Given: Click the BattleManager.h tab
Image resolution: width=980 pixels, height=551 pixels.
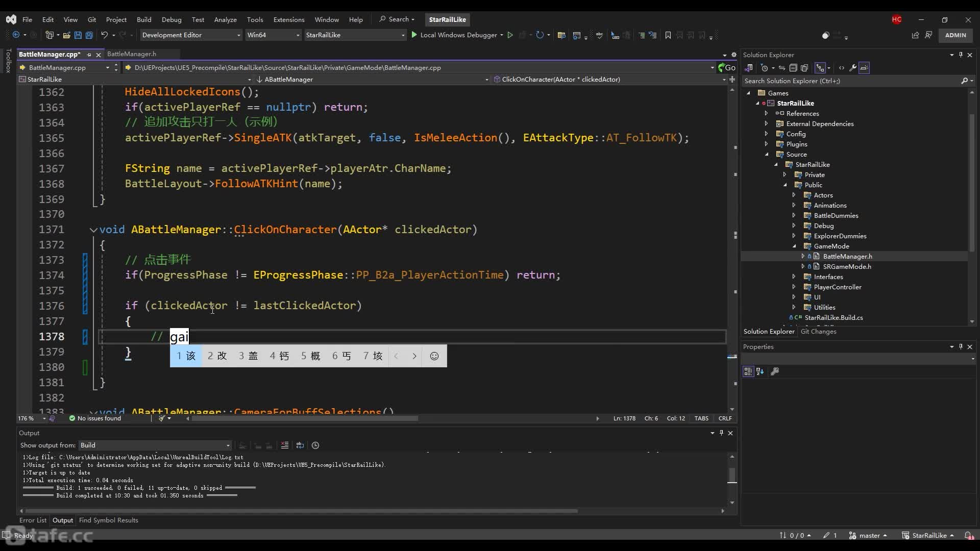Looking at the screenshot, I should coord(131,54).
